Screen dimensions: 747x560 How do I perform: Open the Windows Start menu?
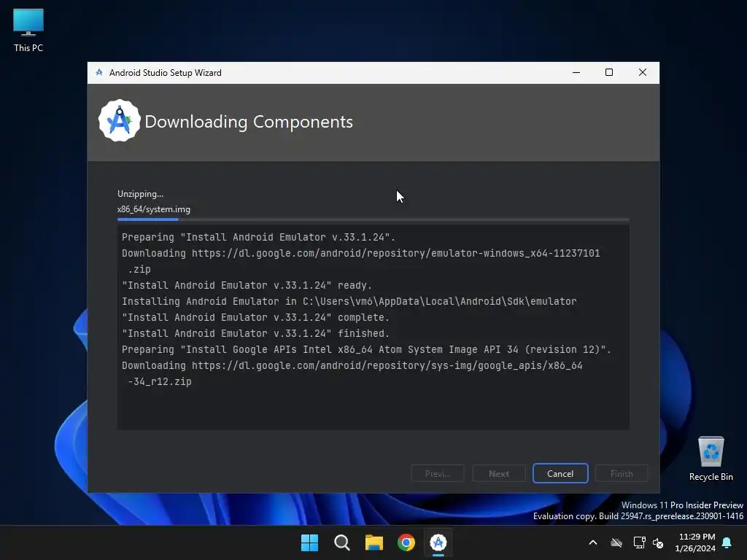coord(309,542)
